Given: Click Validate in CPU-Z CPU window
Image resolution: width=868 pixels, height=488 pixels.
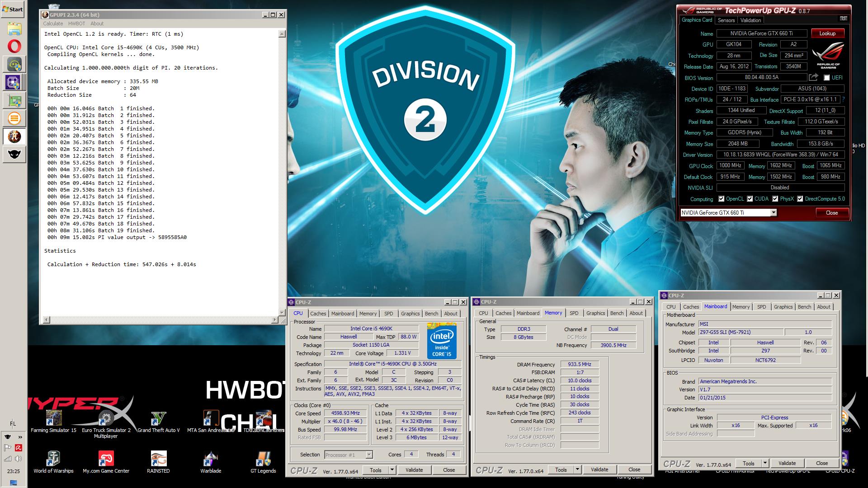Looking at the screenshot, I should pos(414,470).
